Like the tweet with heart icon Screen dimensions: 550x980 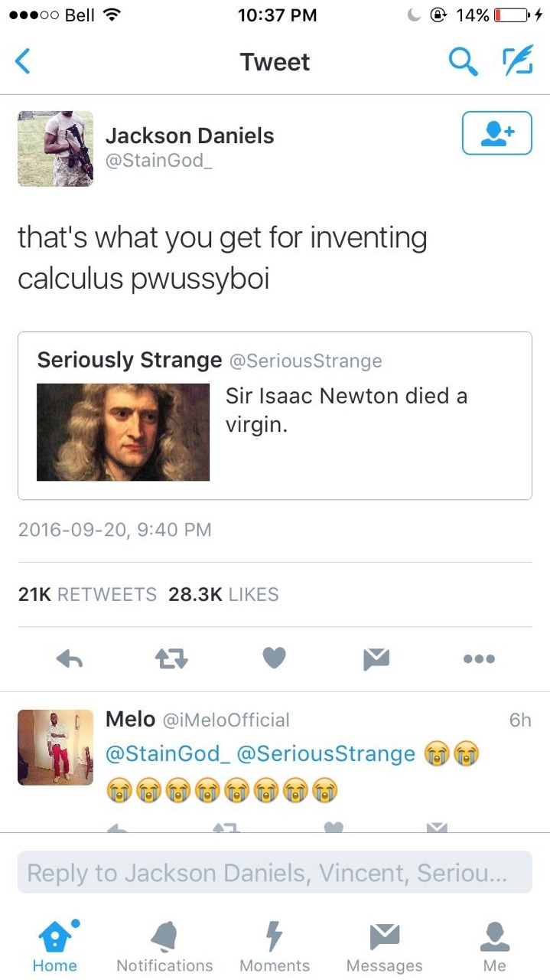tap(274, 658)
